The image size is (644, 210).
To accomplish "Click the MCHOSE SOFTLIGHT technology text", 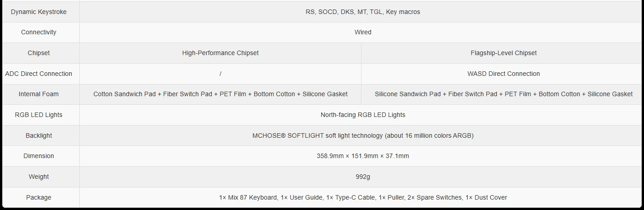I will 363,135.
